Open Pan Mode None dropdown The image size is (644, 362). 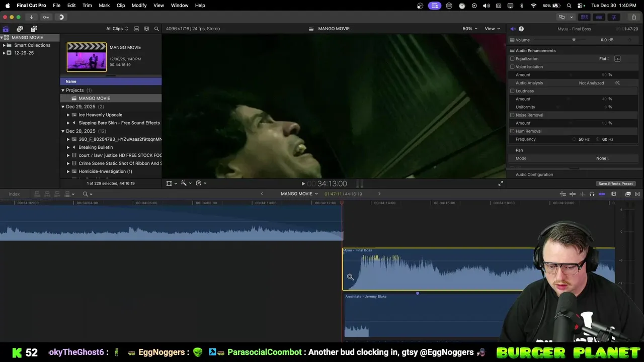coord(603,158)
